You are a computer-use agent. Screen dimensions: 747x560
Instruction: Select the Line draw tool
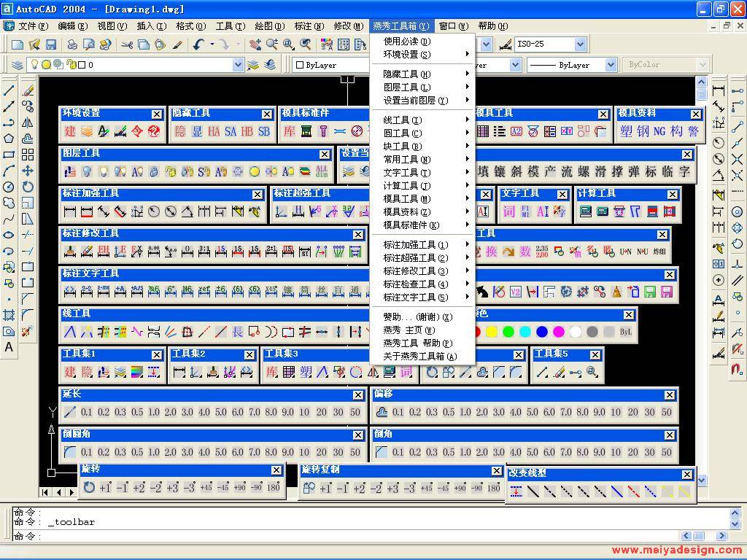[9, 90]
